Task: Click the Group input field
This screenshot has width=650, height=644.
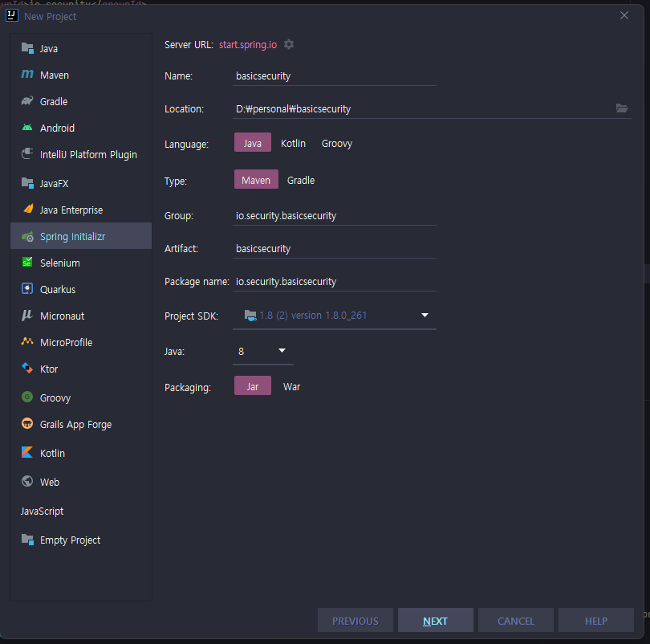Action: [335, 216]
